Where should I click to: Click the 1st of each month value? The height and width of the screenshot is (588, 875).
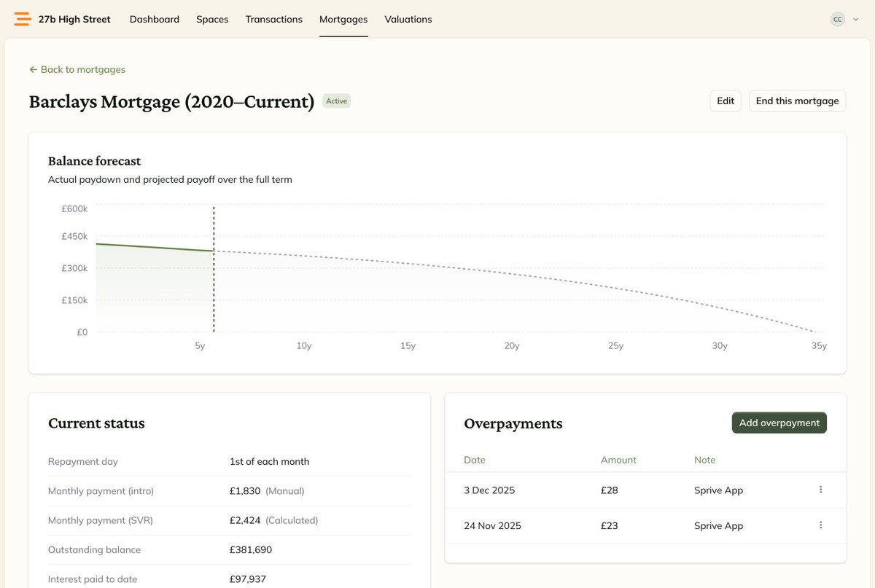[270, 461]
